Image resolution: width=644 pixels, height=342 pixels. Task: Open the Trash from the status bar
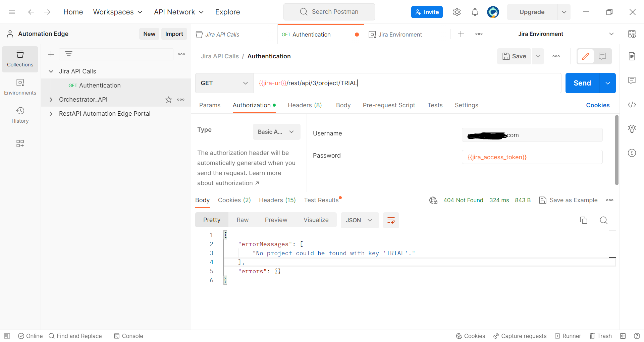coord(601,336)
